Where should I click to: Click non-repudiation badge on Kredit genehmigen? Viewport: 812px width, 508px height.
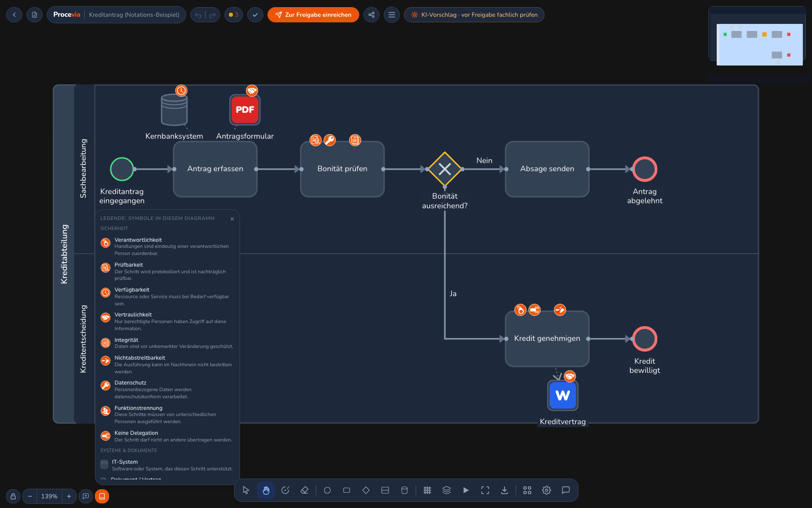[x=560, y=310]
